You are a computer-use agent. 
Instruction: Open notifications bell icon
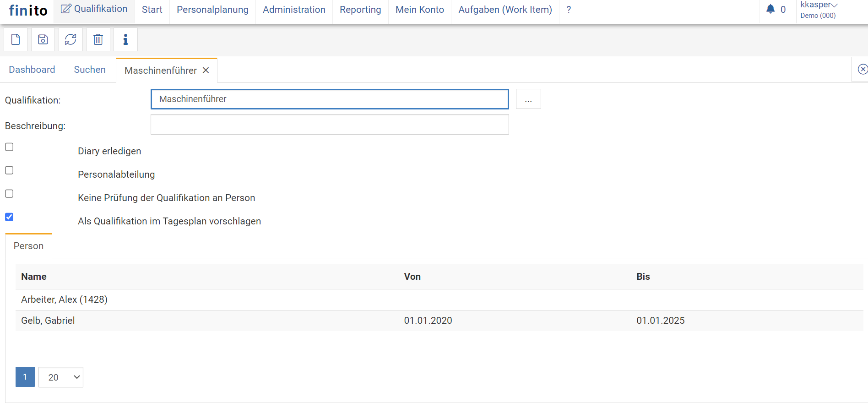(770, 9)
